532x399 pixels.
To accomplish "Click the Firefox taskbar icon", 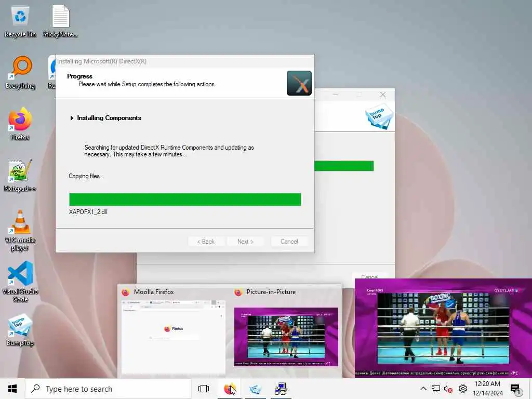I will (x=230, y=389).
